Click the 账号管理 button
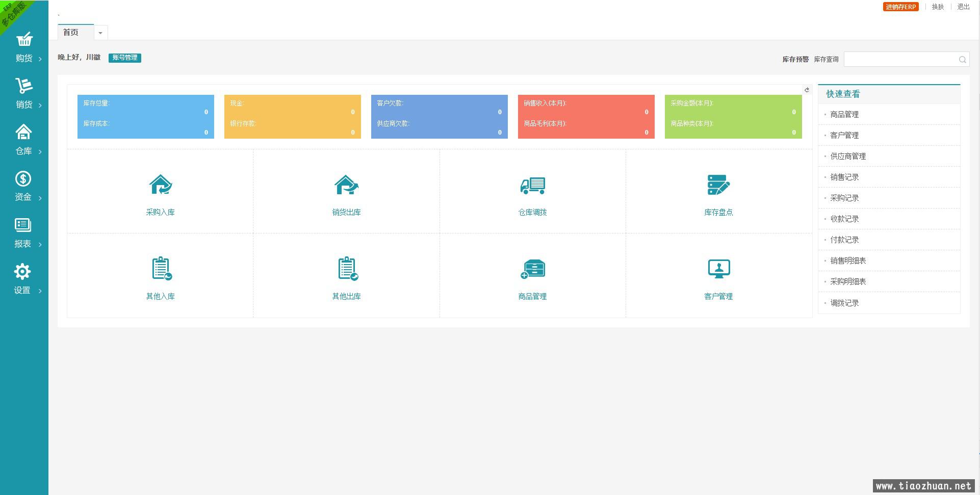The height and width of the screenshot is (495, 980). [125, 58]
